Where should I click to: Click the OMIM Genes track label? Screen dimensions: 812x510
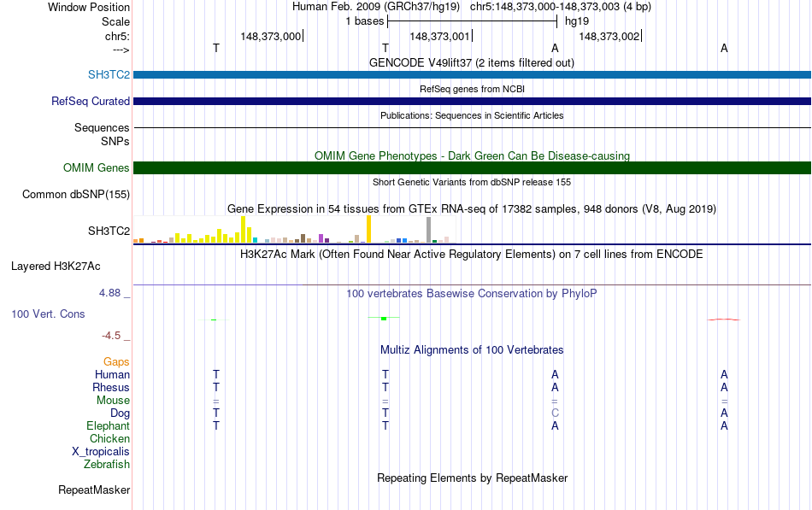96,167
